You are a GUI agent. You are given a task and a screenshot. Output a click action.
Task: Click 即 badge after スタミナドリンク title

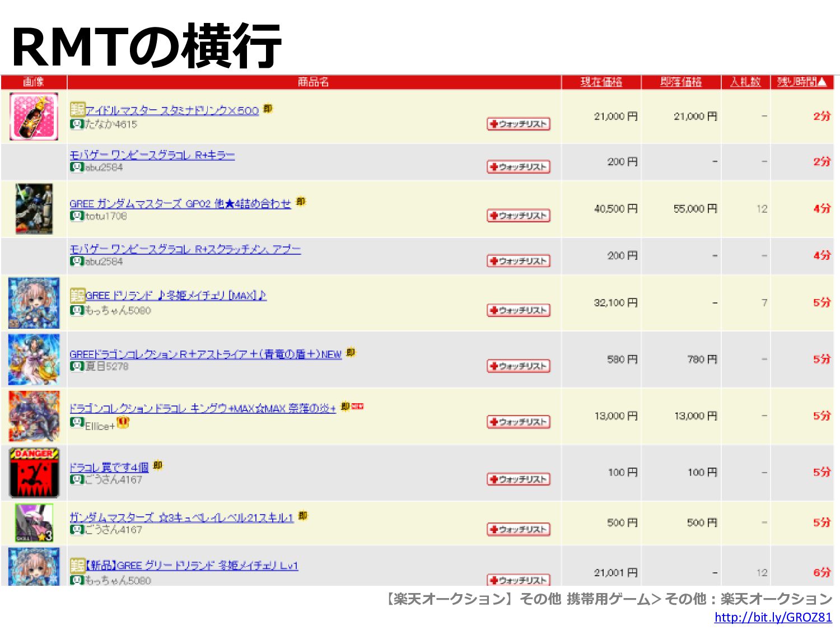click(268, 109)
